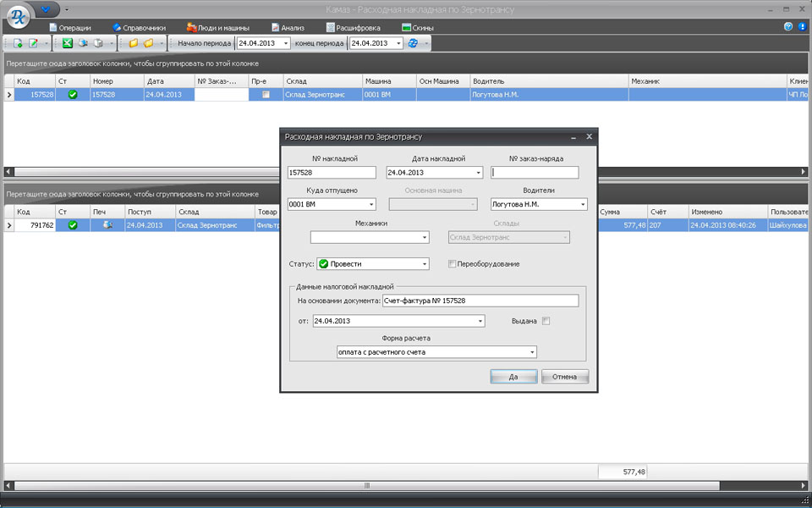Expand the quick access toolbar customize arrow
This screenshot has height=508, width=812.
[x=67, y=9]
